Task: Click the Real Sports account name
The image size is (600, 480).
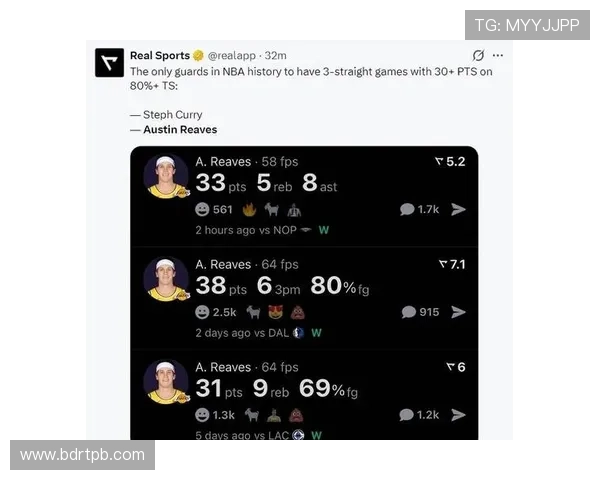Action: (x=160, y=56)
